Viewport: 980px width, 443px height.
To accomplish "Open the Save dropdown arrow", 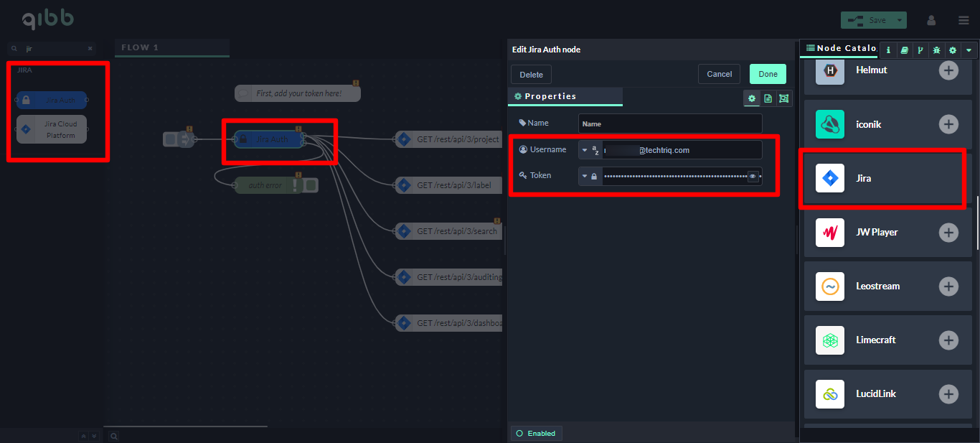I will (900, 20).
